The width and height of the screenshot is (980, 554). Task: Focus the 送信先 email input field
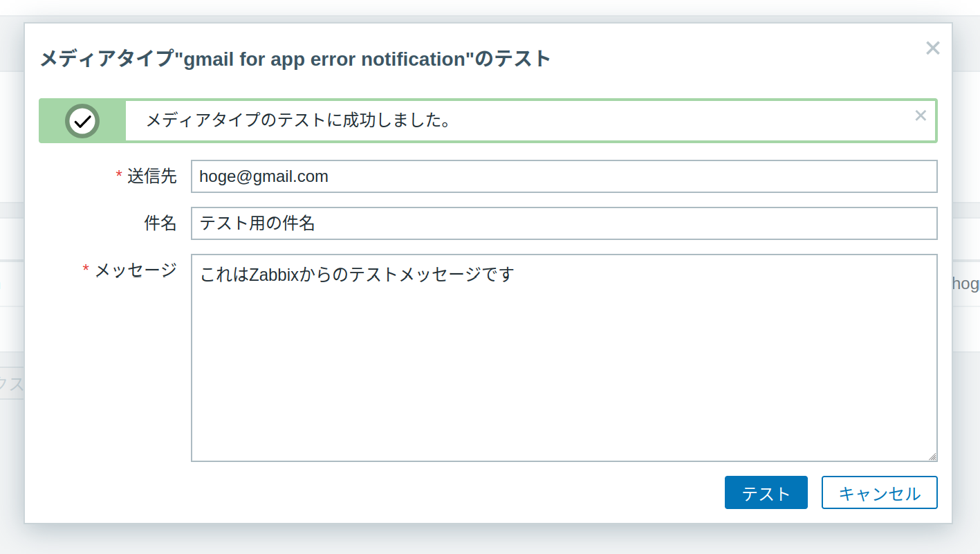click(x=564, y=176)
